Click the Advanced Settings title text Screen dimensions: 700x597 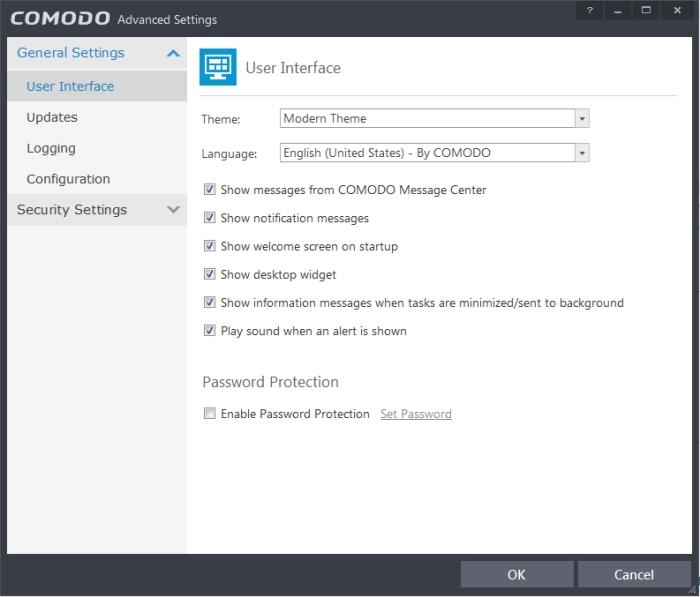coord(167,20)
